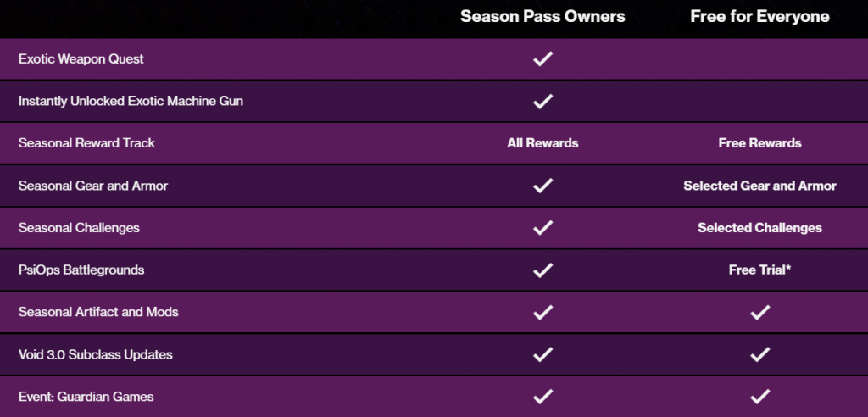This screenshot has height=417, width=868.
Task: Click Free for Everyone checkmark for Seasonal Artifact and Mods
Action: [759, 312]
